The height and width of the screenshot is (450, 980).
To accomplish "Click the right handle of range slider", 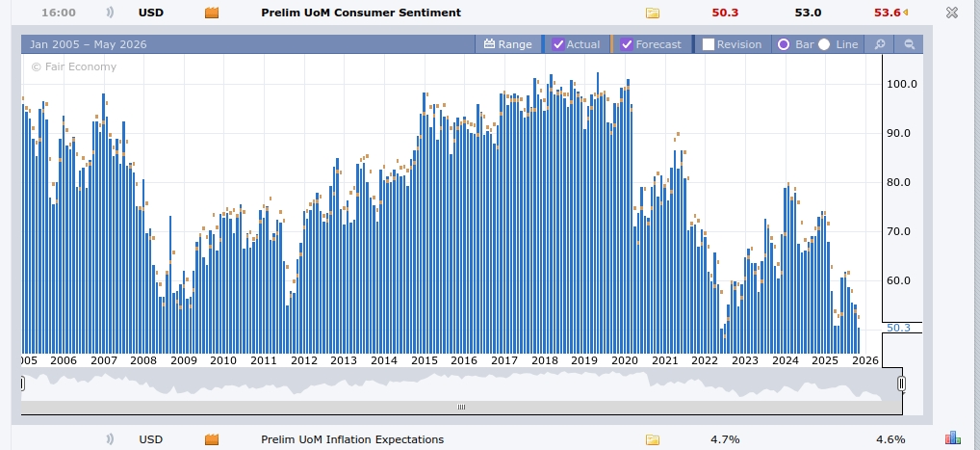I will [901, 384].
